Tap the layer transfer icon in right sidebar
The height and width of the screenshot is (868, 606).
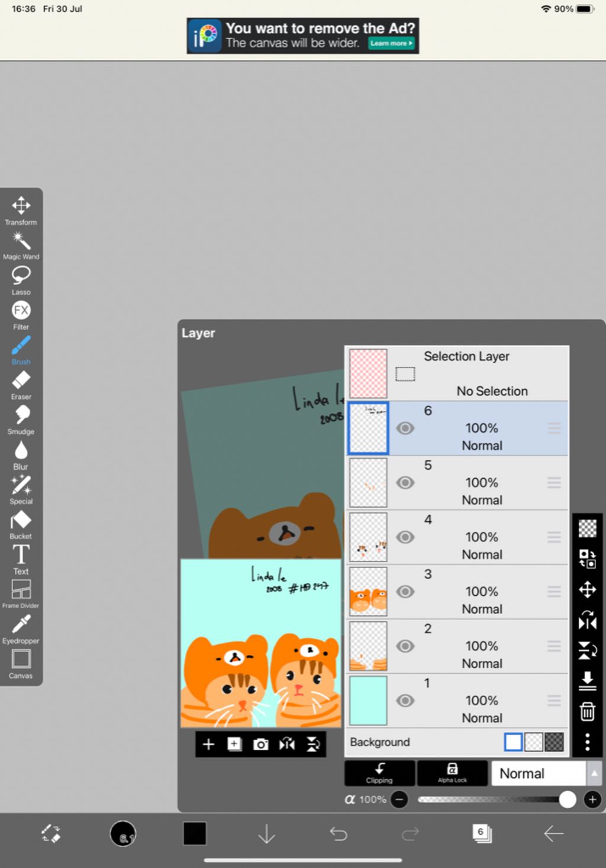coord(587,559)
